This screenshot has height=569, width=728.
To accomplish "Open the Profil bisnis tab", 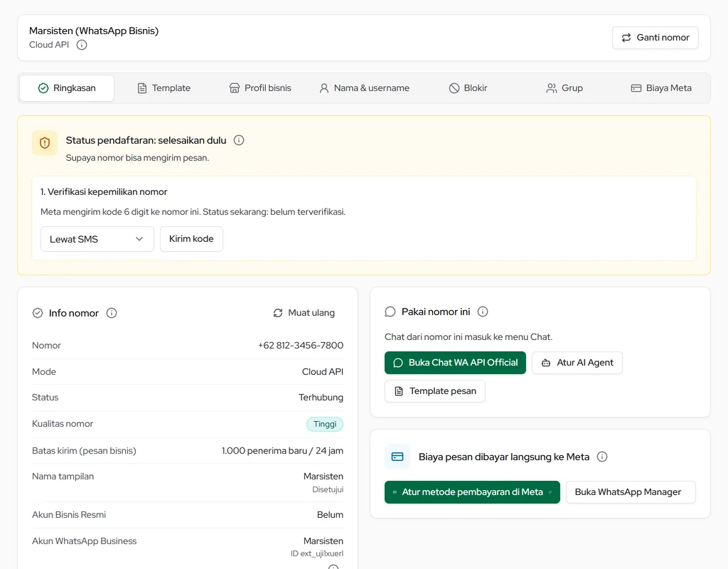I will click(x=260, y=88).
